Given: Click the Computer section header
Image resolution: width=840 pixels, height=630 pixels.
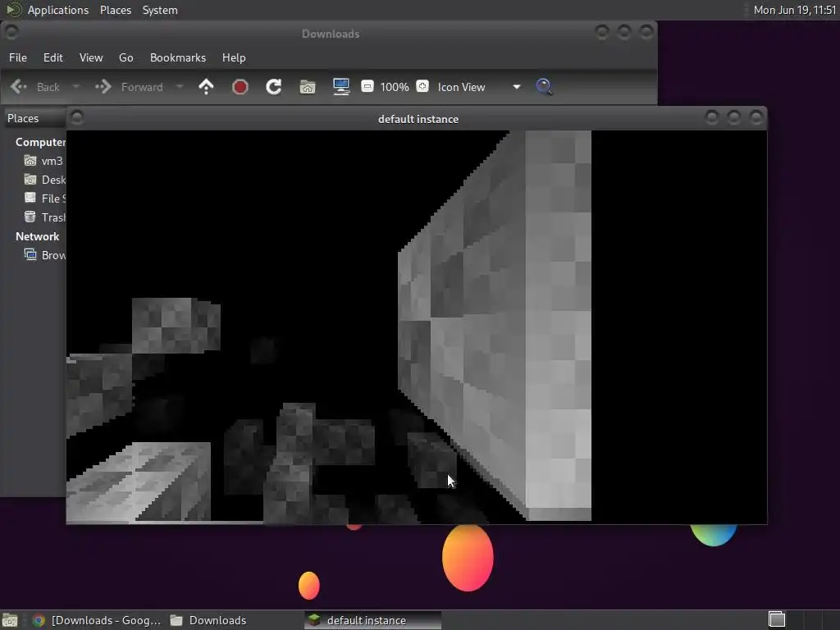Looking at the screenshot, I should click(40, 142).
